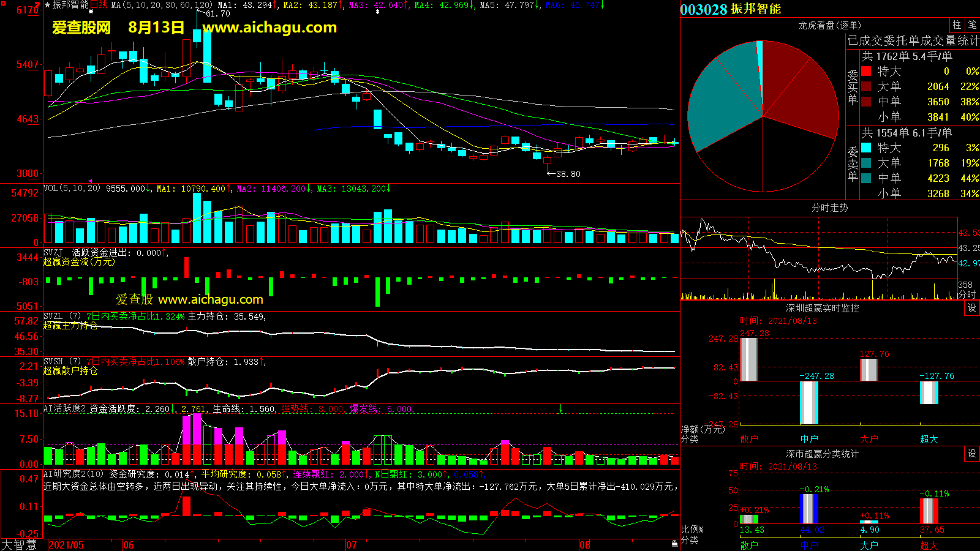The height and width of the screenshot is (551, 980).
Task: Switch 龙虎看盘 view to 柱 mode
Action: [x=957, y=25]
